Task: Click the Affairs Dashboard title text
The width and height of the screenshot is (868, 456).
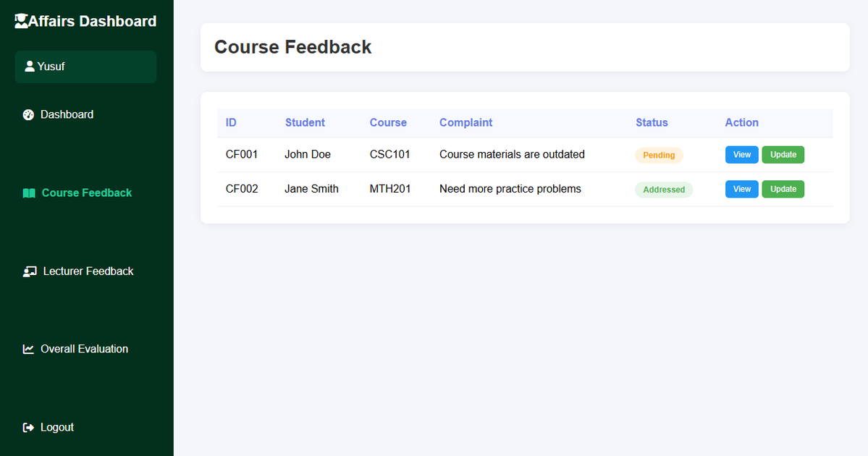Action: (x=93, y=21)
